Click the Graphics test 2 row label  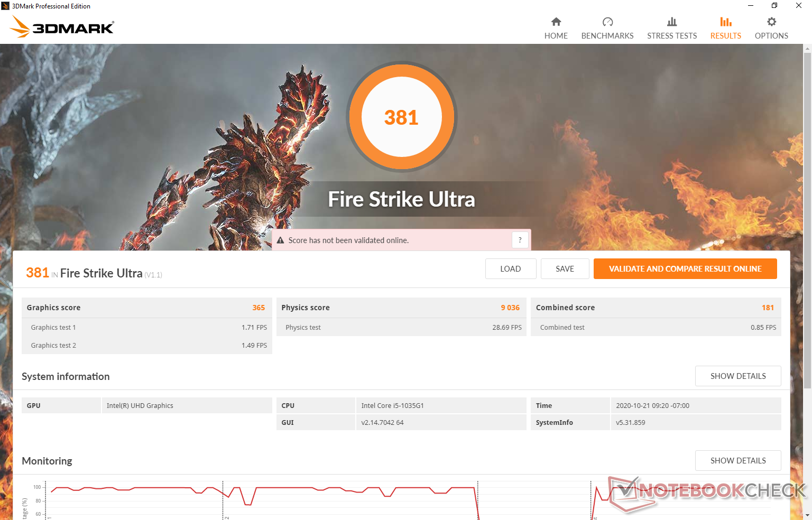click(x=53, y=346)
